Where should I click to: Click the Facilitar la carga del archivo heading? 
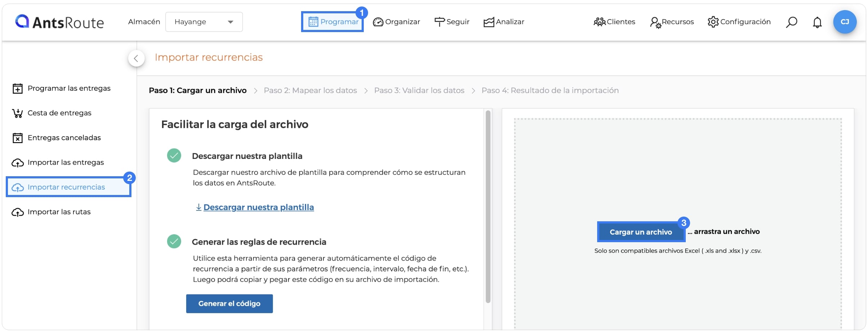click(234, 124)
